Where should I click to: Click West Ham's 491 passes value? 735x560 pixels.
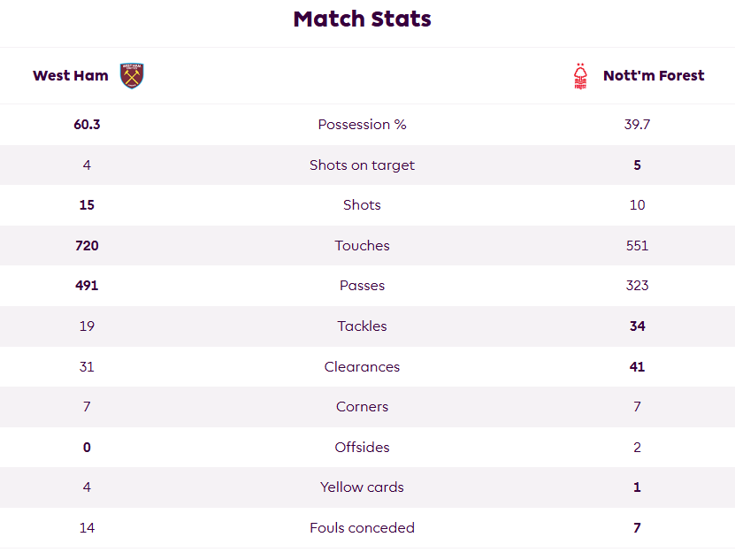pos(87,286)
